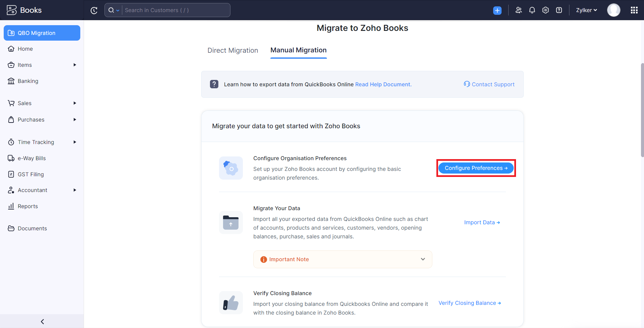Click the Migrate Your Data folder icon

pos(231,222)
